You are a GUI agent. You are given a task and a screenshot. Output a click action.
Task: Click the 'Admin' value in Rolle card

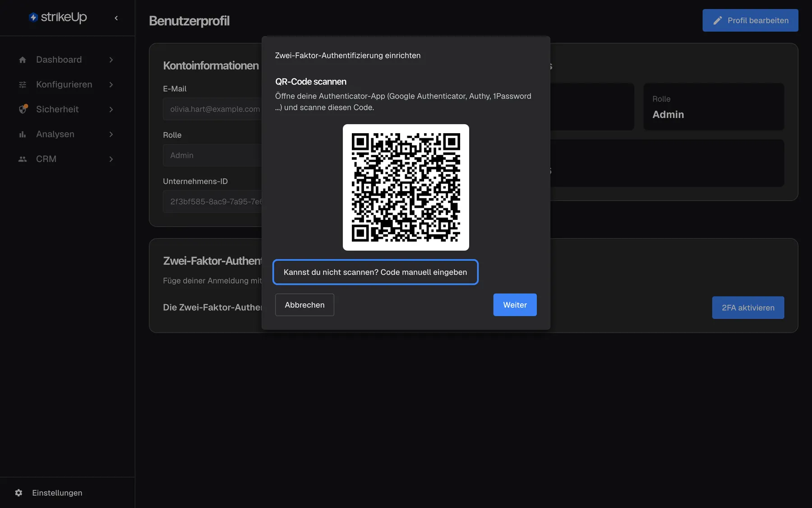point(668,114)
